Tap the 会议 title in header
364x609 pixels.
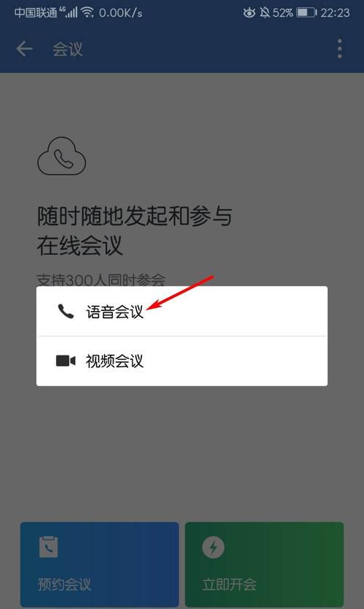tap(68, 50)
